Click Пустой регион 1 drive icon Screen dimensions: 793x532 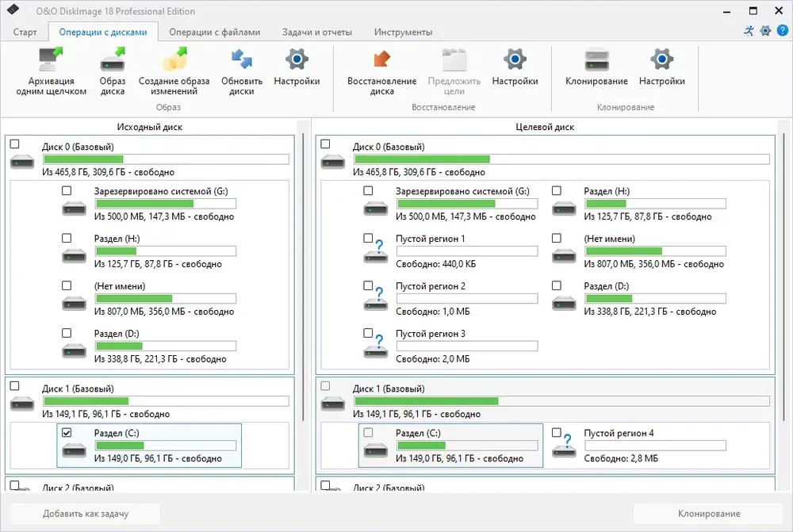376,252
